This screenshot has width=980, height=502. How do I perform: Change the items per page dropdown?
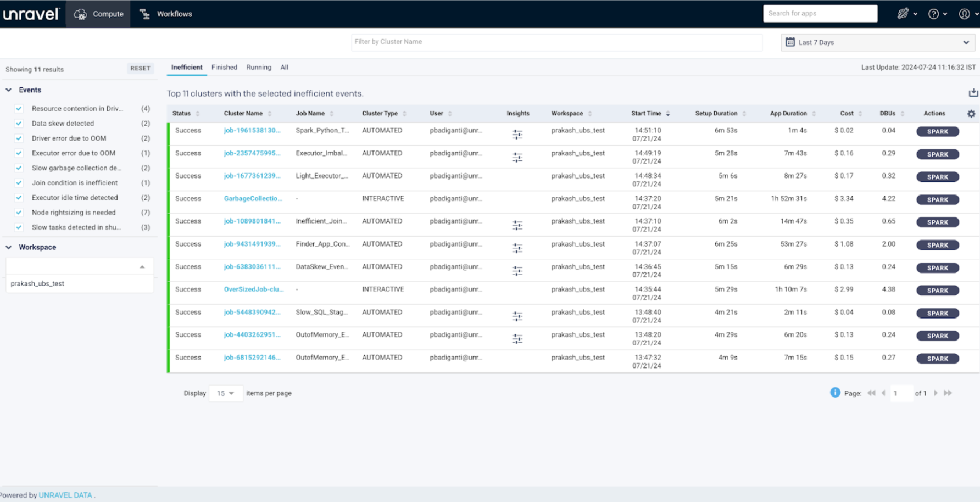225,393
